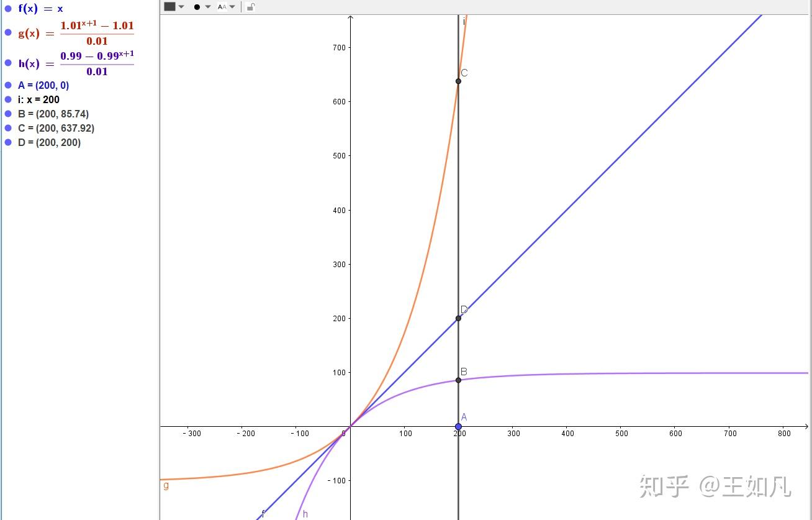This screenshot has height=520, width=812.
Task: Toggle visibility marble of point A
Action: point(8,86)
